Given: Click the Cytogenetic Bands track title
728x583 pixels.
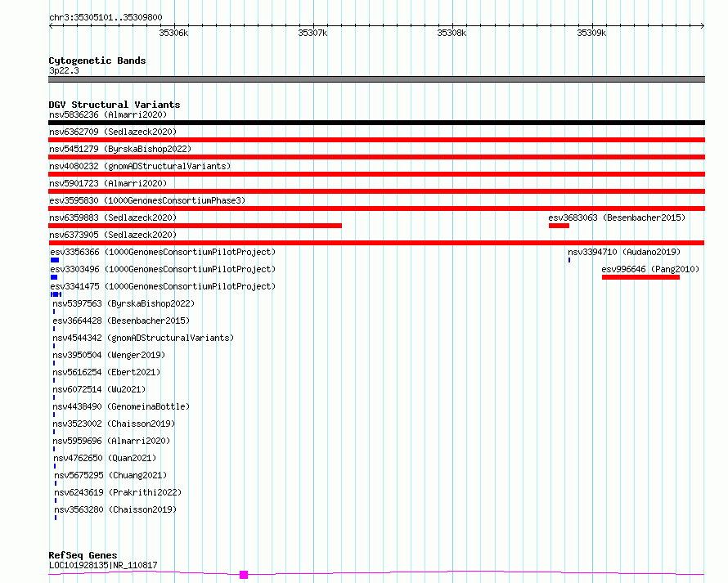Looking at the screenshot, I should [97, 61].
